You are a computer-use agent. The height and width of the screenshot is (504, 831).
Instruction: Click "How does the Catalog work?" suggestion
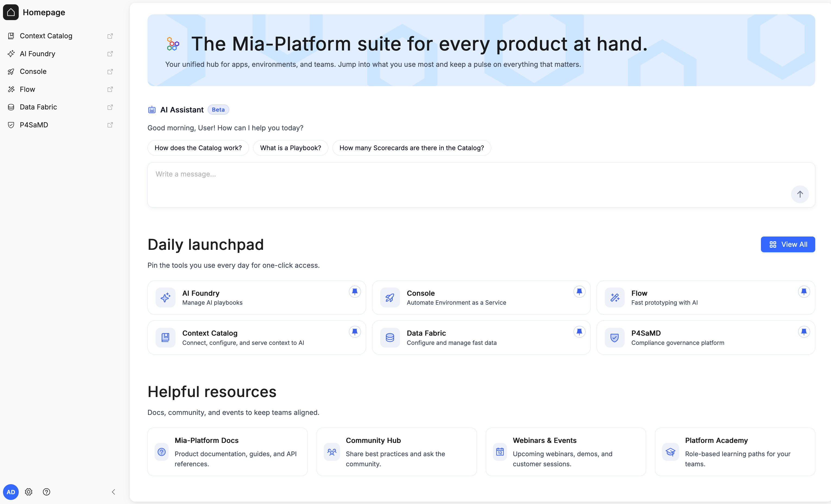coord(198,148)
